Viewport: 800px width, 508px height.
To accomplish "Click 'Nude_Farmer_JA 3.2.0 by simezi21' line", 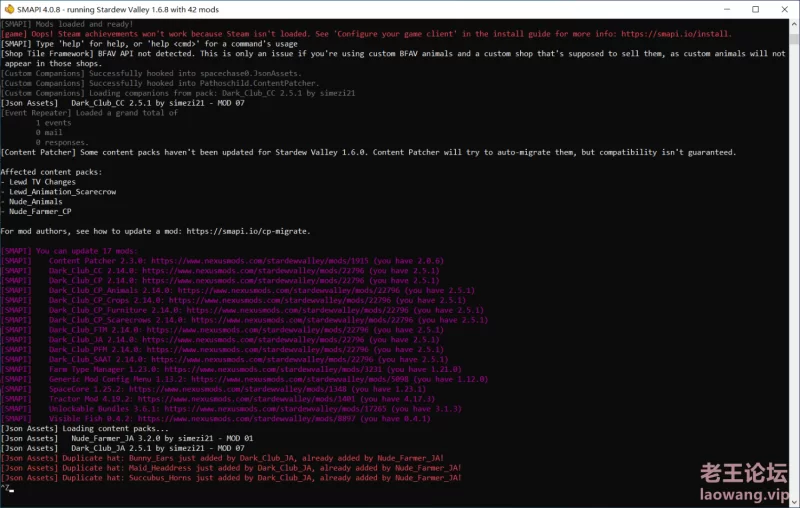I will point(127,439).
